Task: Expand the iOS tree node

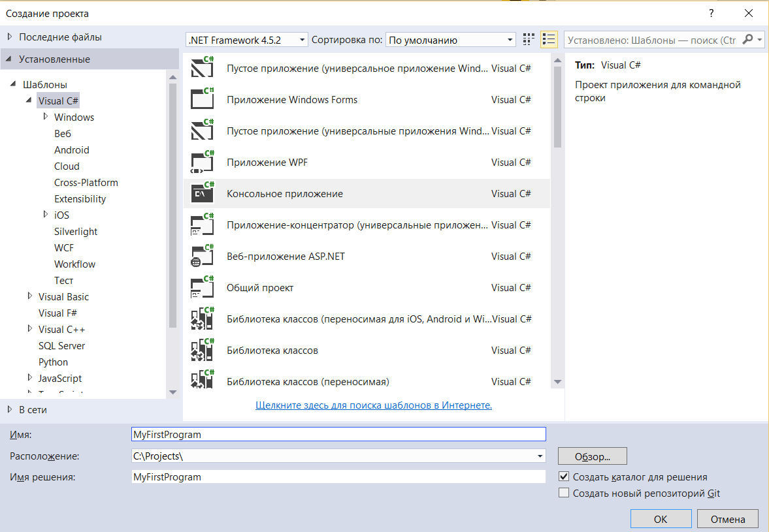Action: tap(46, 215)
